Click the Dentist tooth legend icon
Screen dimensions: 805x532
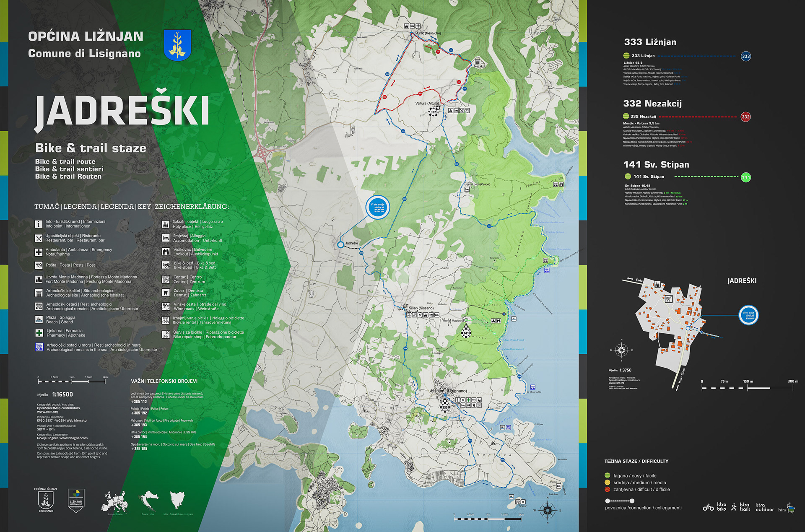(x=166, y=293)
